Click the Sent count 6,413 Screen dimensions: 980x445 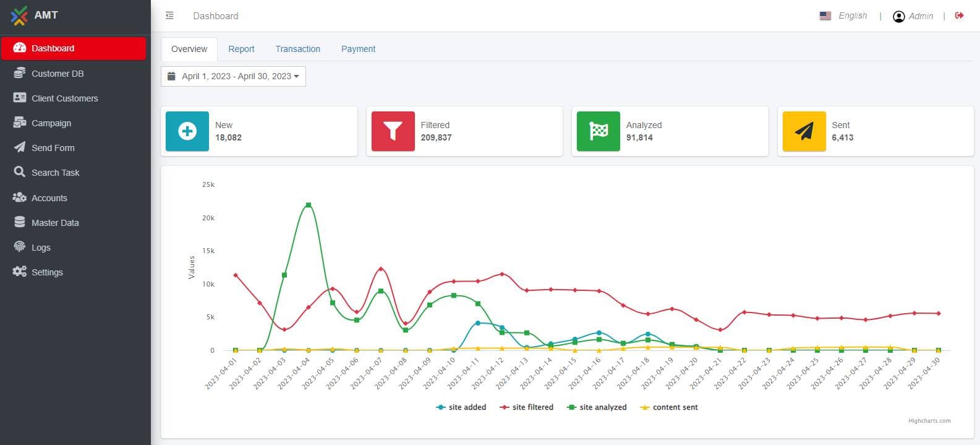[842, 137]
